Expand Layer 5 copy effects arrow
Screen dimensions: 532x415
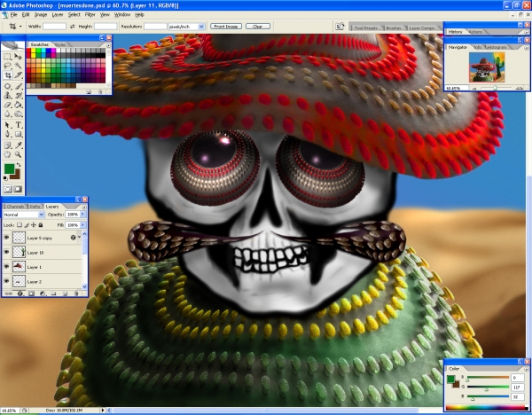point(79,237)
